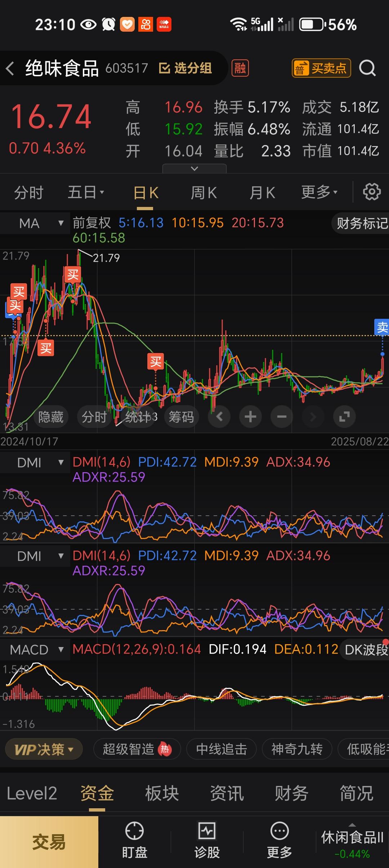Tap 隐藏 to hide chart tools

click(x=51, y=417)
